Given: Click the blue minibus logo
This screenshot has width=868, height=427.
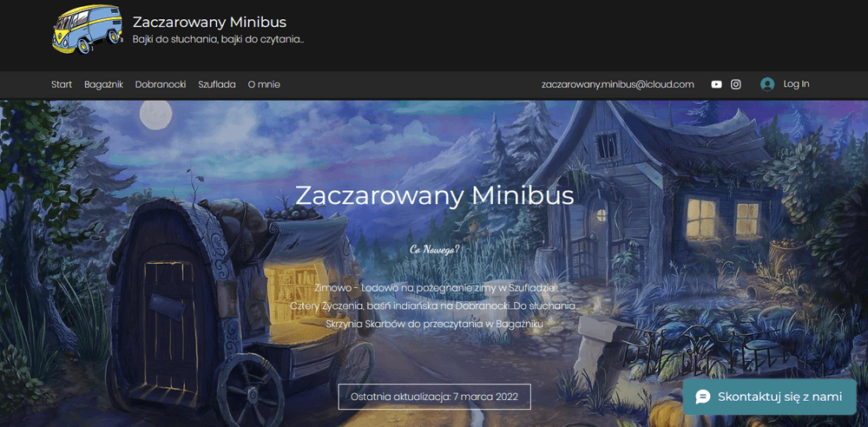Looking at the screenshot, I should [88, 30].
